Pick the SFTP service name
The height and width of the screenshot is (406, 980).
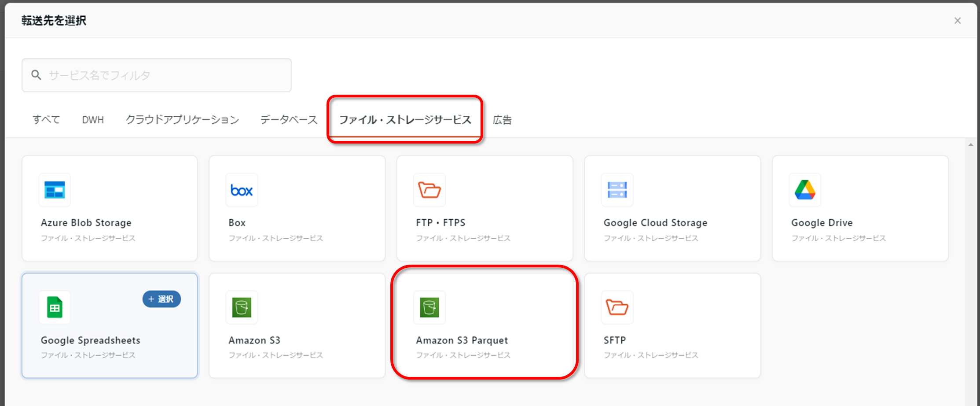[x=615, y=340]
